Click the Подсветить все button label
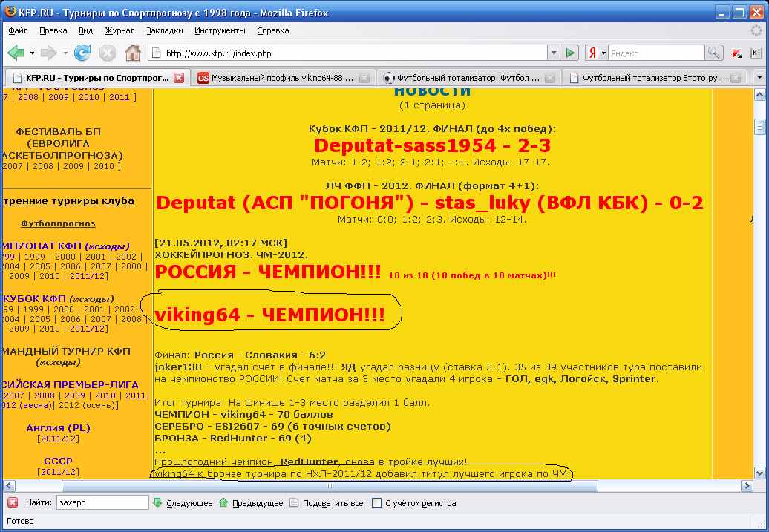 333,503
